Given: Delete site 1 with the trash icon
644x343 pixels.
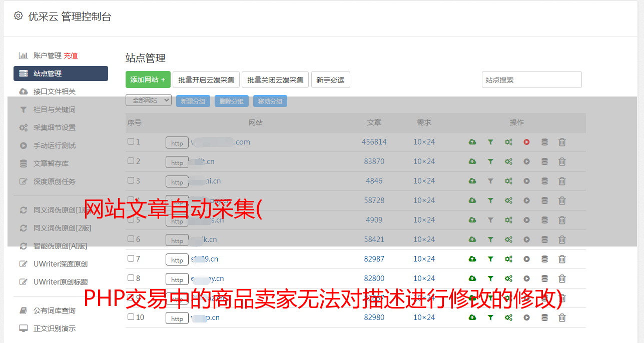Looking at the screenshot, I should [562, 142].
